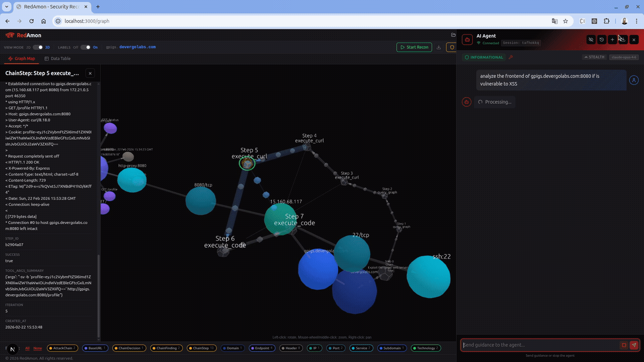Click the stop agent square icon

624,345
